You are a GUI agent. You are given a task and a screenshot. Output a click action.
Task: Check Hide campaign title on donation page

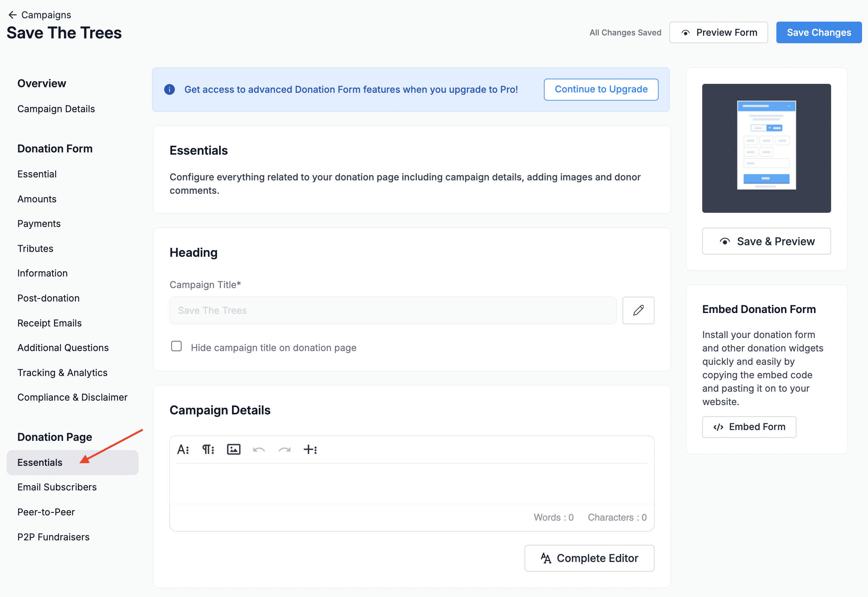pyautogui.click(x=177, y=346)
